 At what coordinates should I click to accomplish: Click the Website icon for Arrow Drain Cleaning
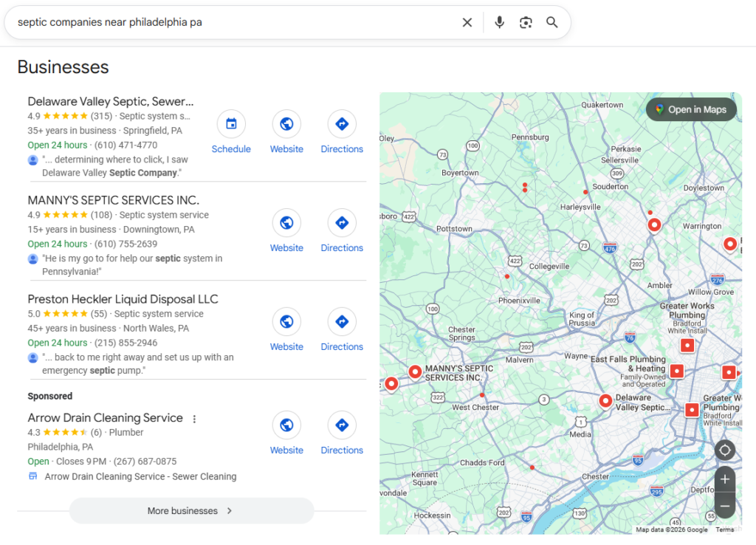tap(286, 425)
